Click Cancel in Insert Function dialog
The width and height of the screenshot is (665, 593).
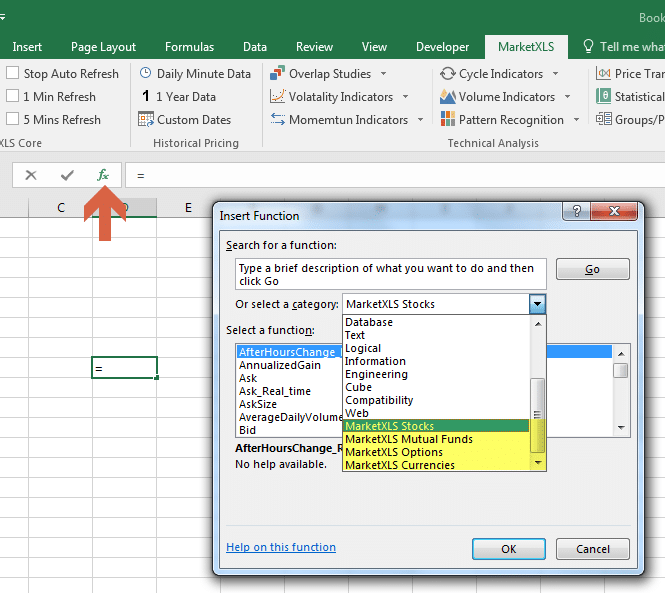(x=592, y=549)
